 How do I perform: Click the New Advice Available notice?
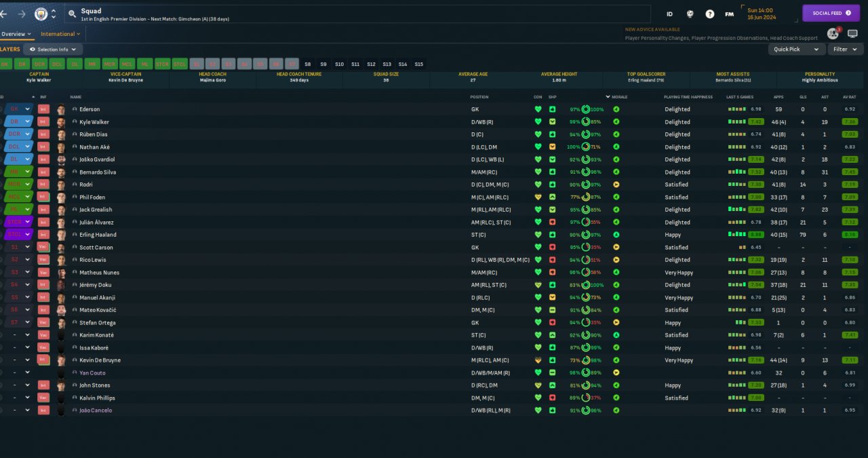pos(652,30)
